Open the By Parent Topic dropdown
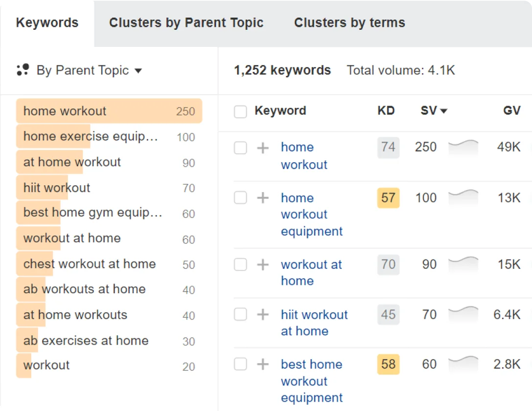Screen dimensions: 532x411 point(137,70)
